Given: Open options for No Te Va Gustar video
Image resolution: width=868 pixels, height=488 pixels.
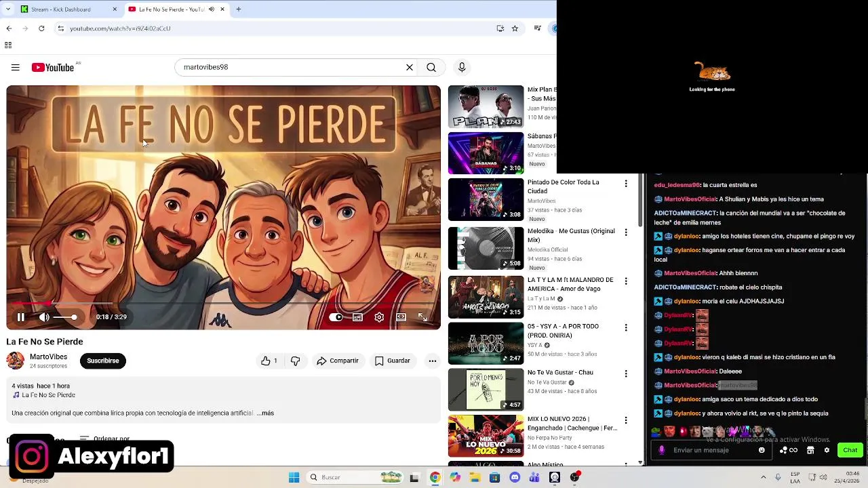Looking at the screenshot, I should [x=626, y=373].
